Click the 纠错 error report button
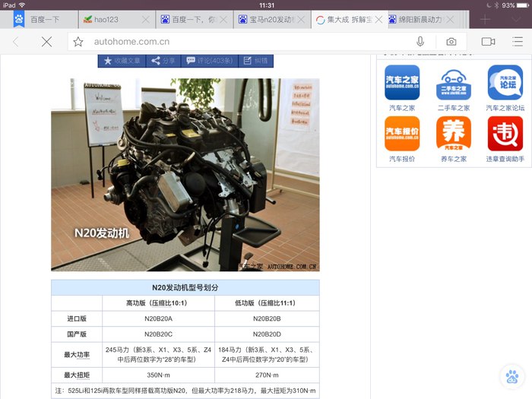The height and width of the screenshot is (399, 532). point(256,61)
